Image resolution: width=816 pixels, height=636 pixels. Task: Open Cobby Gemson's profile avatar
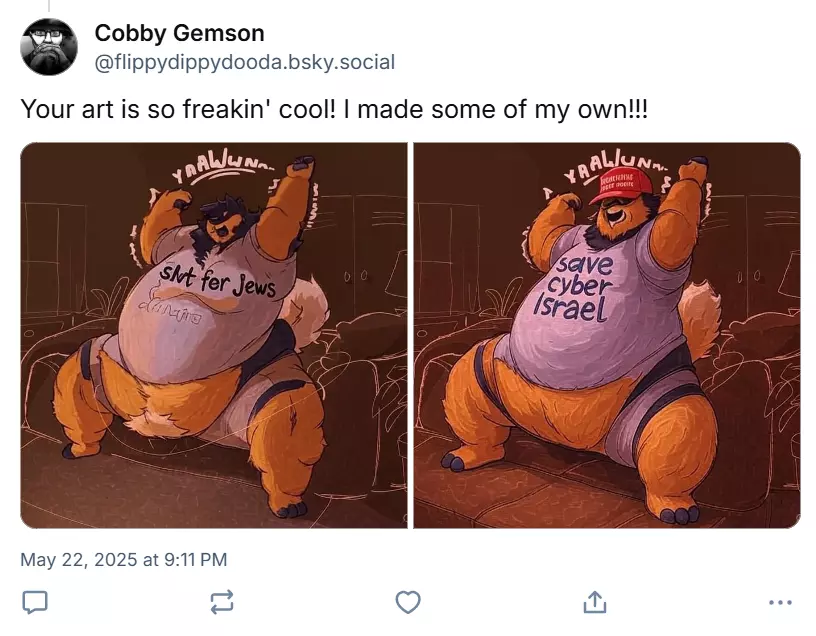click(x=49, y=47)
